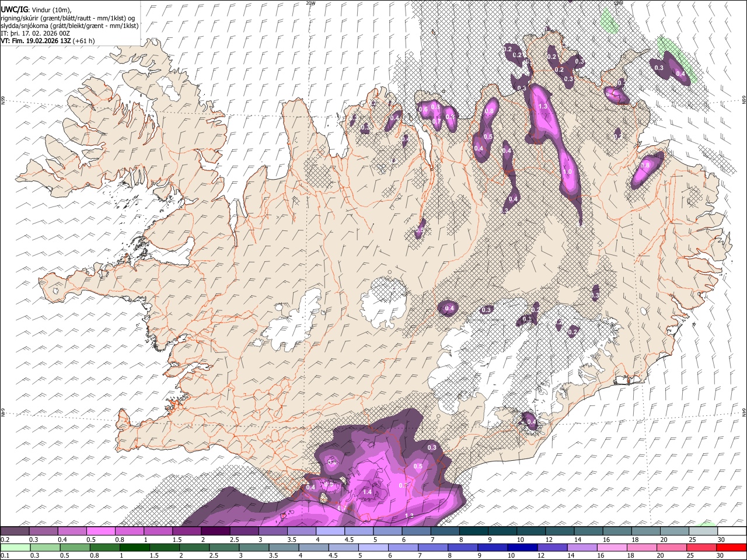747x560 pixels.
Task: Pick the bright red rain swatch above 30
Action: point(730,547)
